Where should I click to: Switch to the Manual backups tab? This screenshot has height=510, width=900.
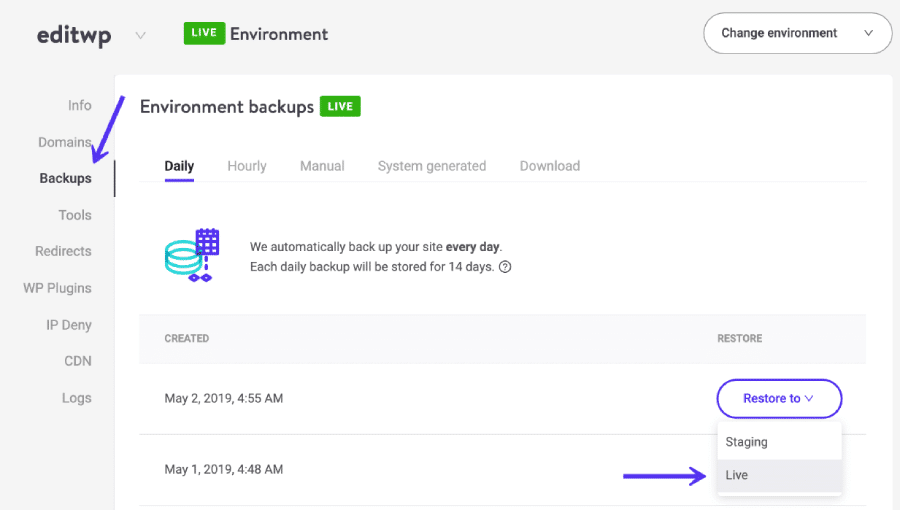[322, 166]
